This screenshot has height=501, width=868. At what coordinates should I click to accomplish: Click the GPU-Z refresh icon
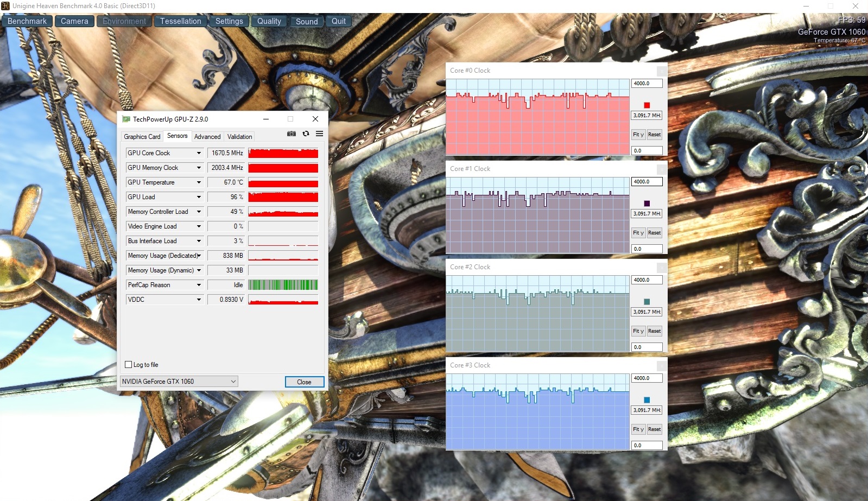click(306, 134)
